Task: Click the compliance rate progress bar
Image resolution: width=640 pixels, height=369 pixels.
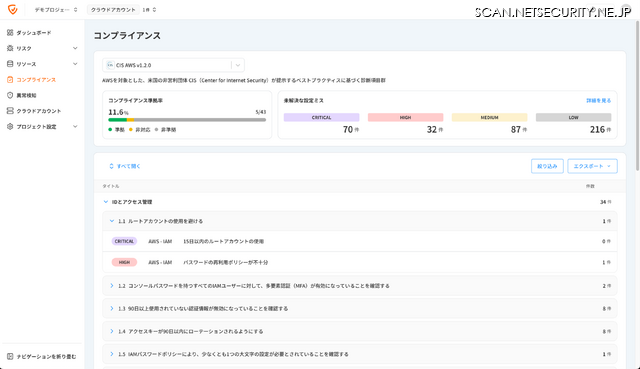Action: [x=187, y=120]
